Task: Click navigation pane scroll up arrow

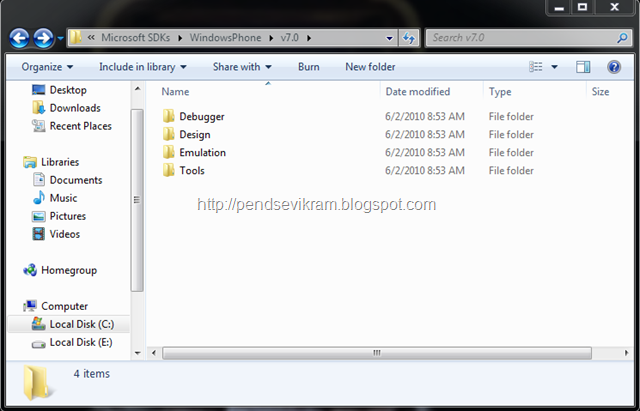Action: 138,89
